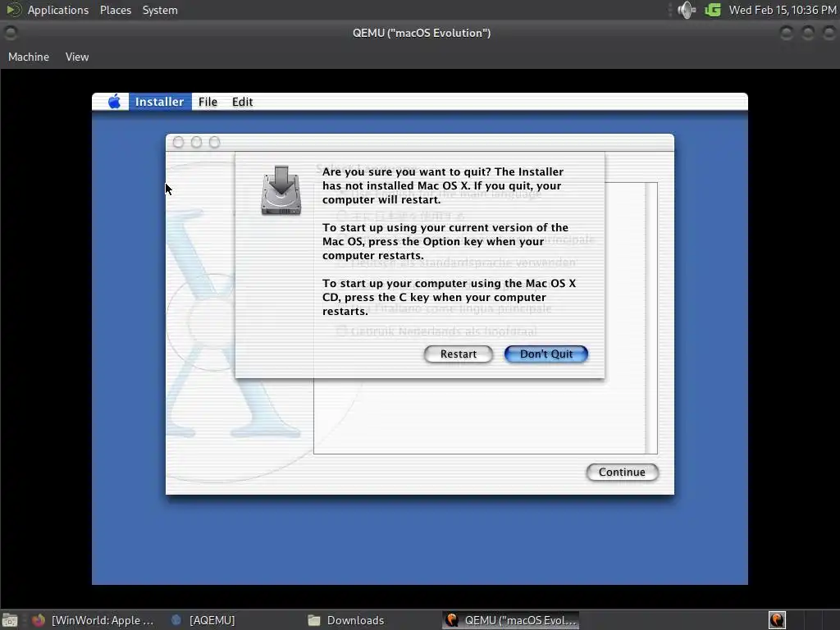Click the Restart button in the dialog
Screen dimensions: 840x630
(x=458, y=354)
